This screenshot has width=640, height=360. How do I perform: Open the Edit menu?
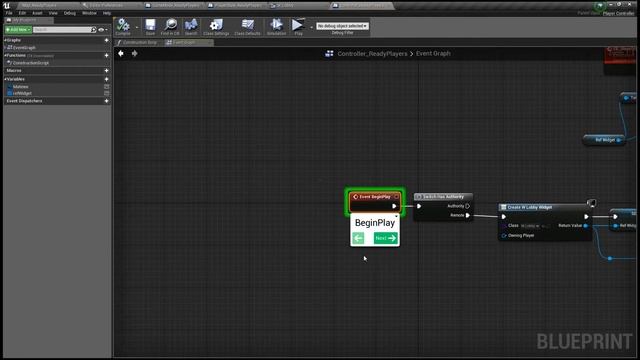pyautogui.click(x=22, y=13)
